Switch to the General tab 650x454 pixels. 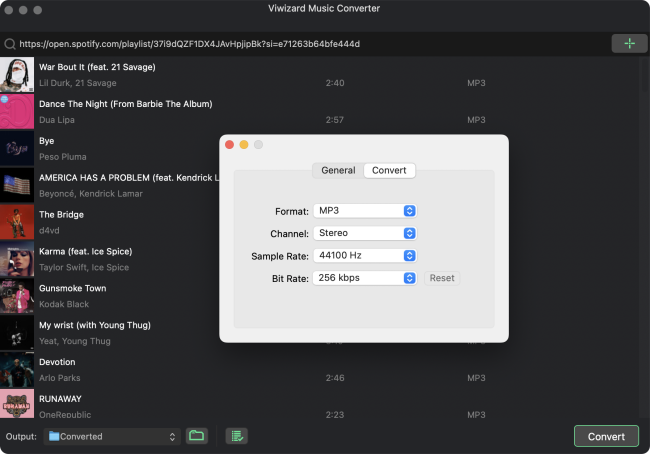coord(338,170)
